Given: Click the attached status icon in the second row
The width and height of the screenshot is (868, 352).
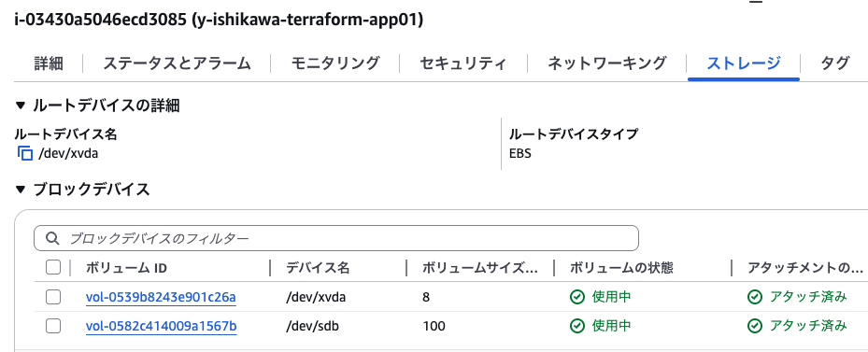Looking at the screenshot, I should click(755, 326).
